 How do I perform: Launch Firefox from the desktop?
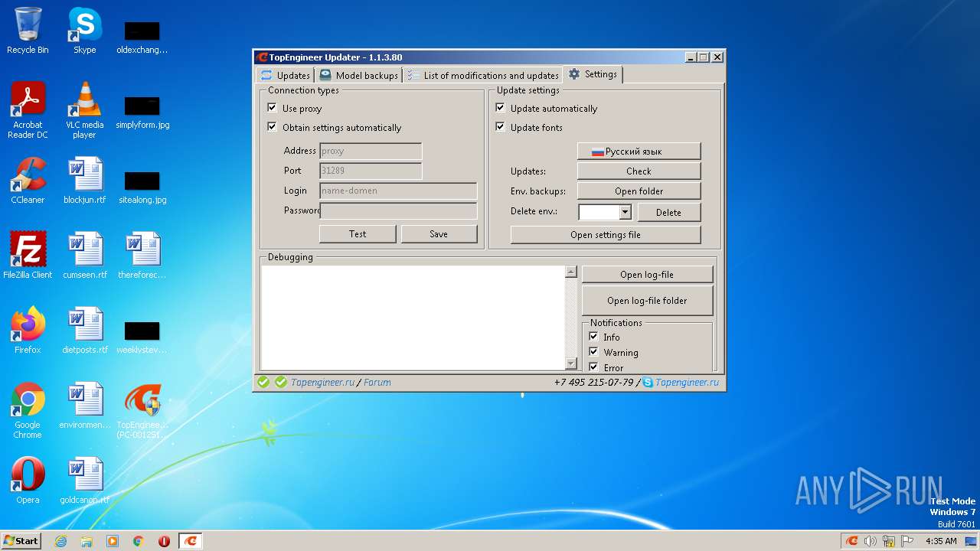tap(28, 331)
